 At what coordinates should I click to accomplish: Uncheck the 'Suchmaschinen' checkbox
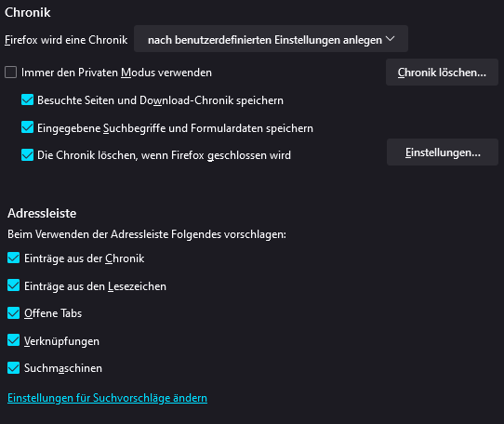pyautogui.click(x=14, y=367)
